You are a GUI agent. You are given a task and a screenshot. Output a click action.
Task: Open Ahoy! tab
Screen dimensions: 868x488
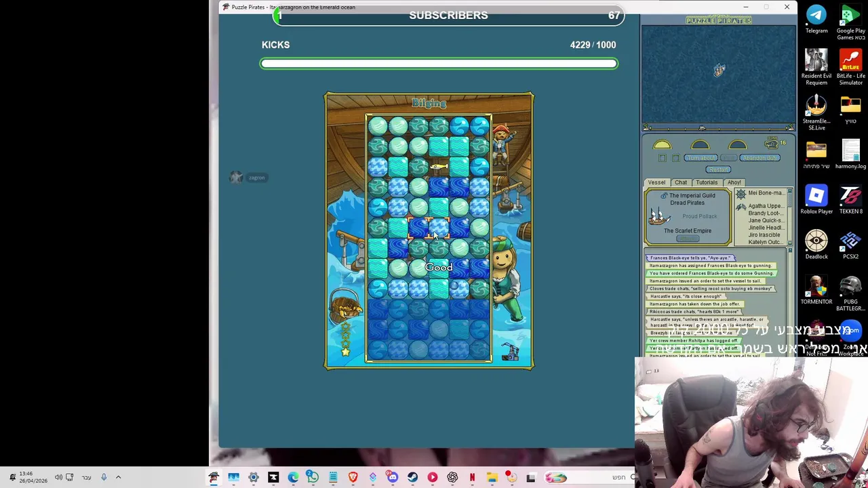(x=734, y=182)
